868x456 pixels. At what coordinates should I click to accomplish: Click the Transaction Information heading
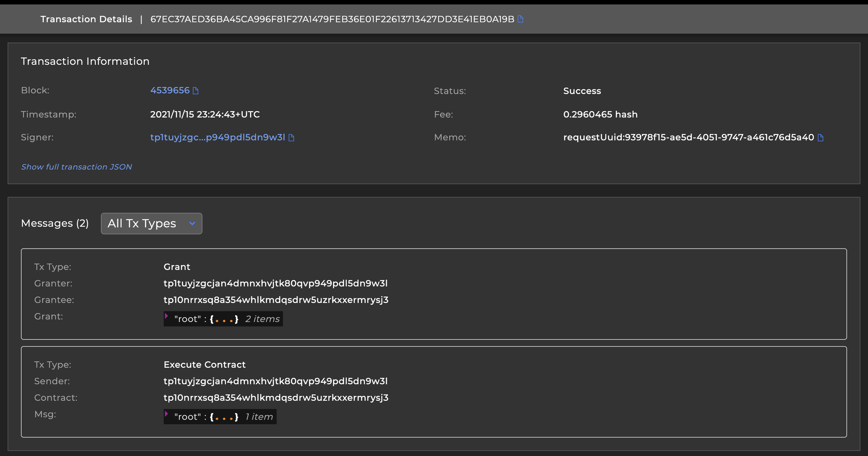click(85, 61)
